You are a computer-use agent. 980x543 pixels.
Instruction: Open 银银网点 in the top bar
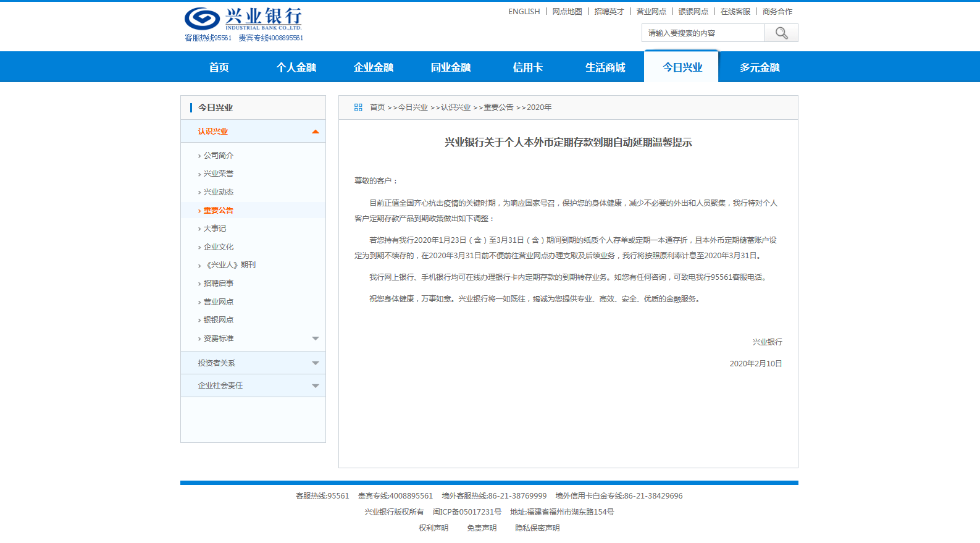pyautogui.click(x=693, y=12)
